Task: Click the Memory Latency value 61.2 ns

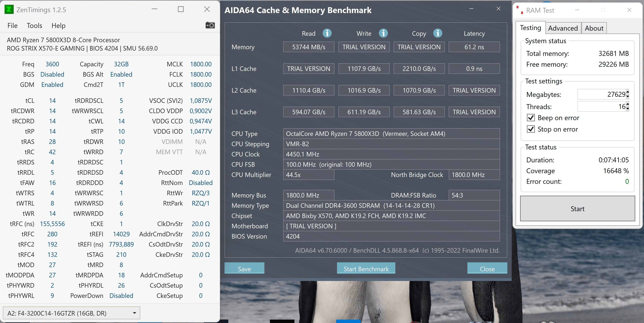Action: (474, 47)
